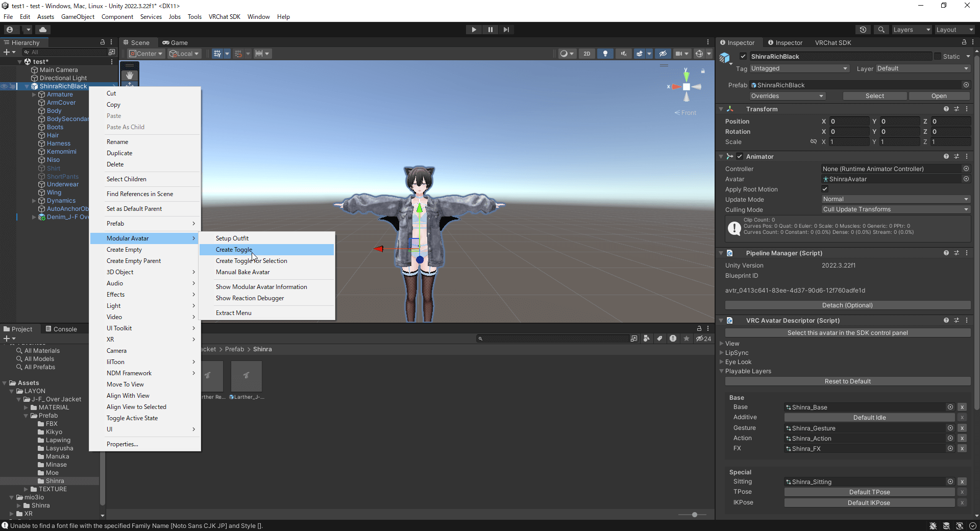The height and width of the screenshot is (531, 980).
Task: Open the Layout dropdown
Action: 955,30
